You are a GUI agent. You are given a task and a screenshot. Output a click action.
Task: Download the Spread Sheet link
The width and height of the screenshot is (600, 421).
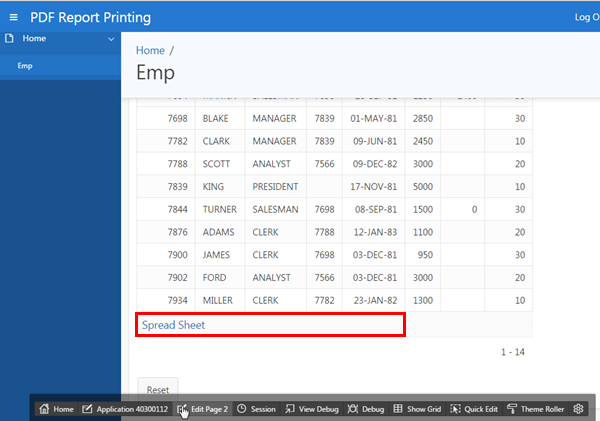[173, 325]
